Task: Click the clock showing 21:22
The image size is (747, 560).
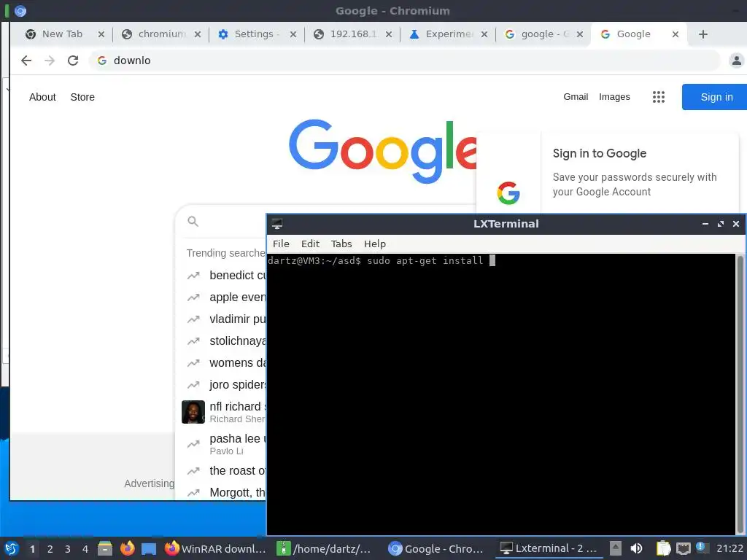Action: (x=729, y=548)
